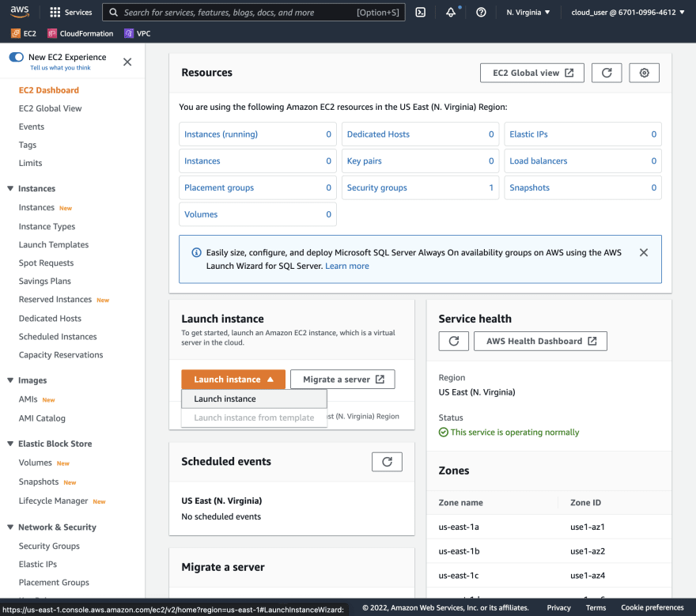
Task: Open the AWS home logo
Action: point(20,12)
